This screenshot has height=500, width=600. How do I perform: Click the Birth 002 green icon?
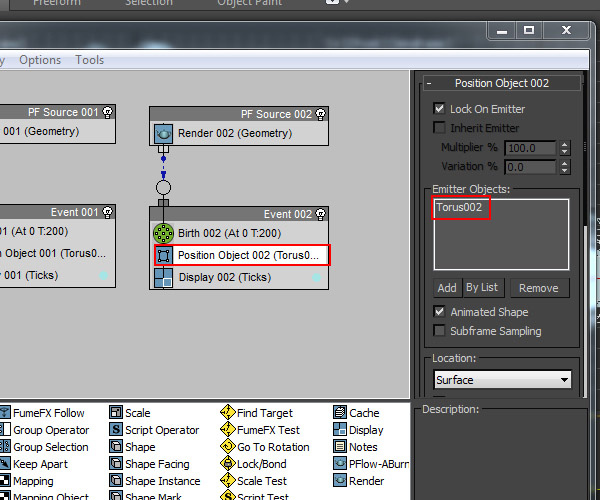163,233
